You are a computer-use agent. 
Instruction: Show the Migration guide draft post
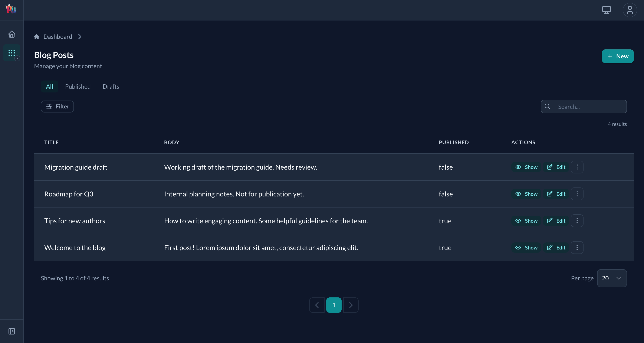(x=526, y=167)
